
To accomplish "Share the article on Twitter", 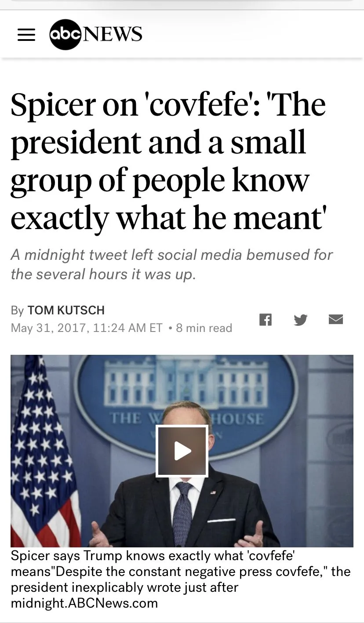I will point(301,320).
